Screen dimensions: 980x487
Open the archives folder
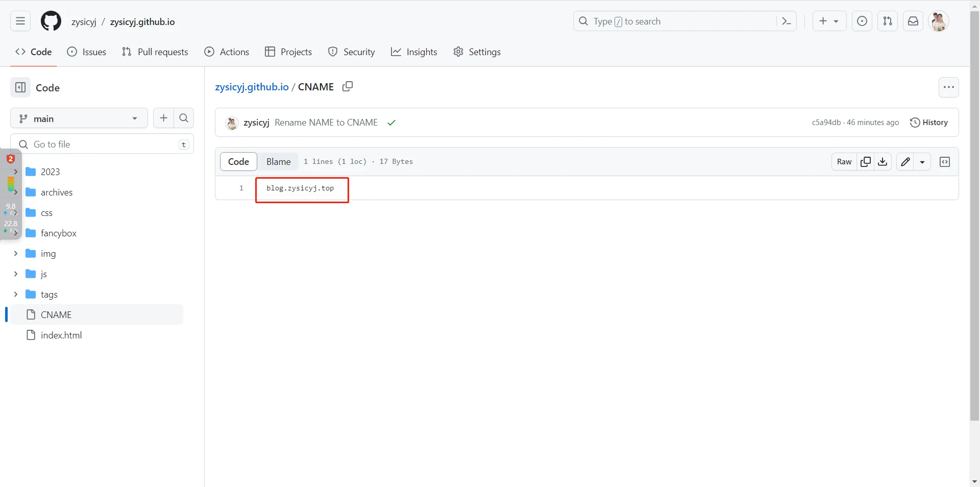click(57, 192)
